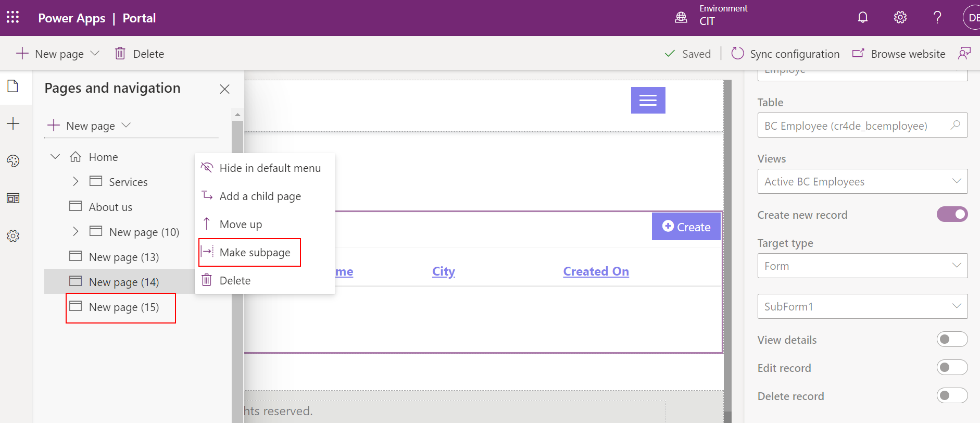This screenshot has height=423, width=980.
Task: Click the Create button on canvas
Action: [686, 227]
